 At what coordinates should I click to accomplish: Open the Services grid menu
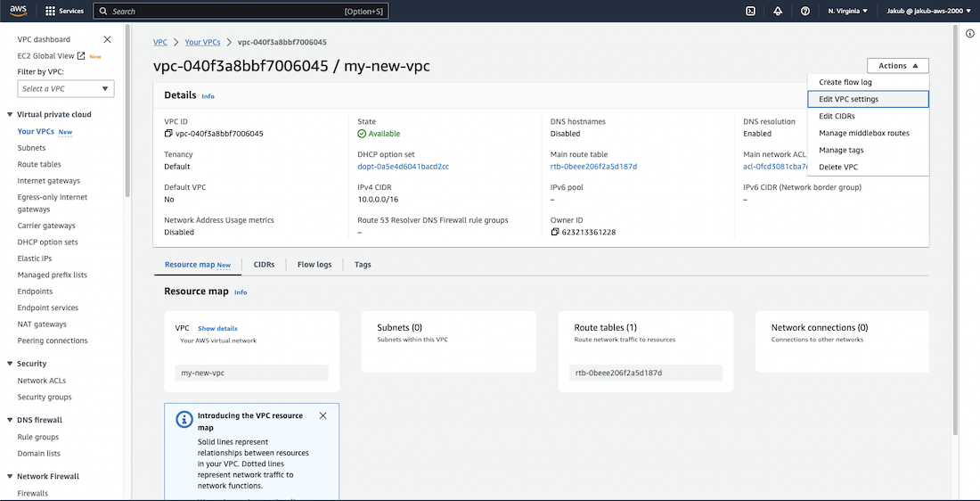[65, 12]
